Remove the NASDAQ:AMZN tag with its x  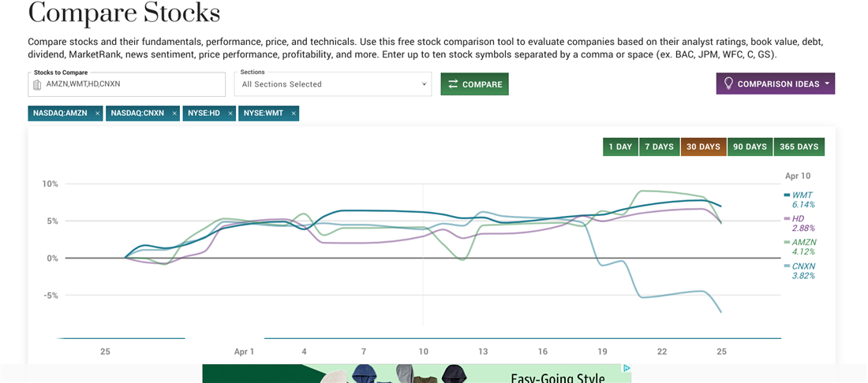pyautogui.click(x=97, y=113)
